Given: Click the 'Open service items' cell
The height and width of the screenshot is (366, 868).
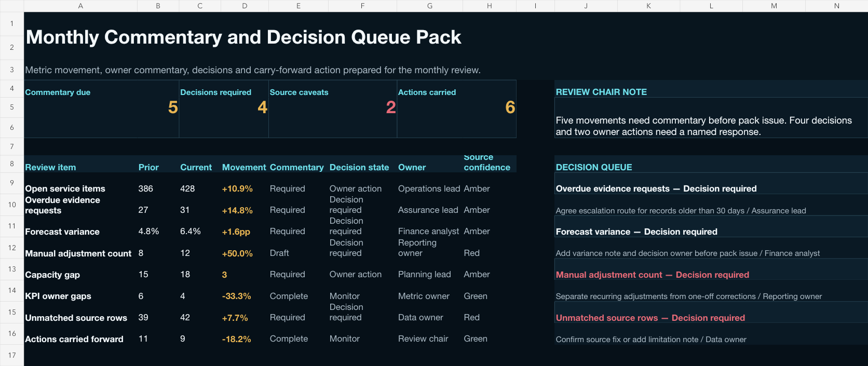Looking at the screenshot, I should [x=65, y=188].
